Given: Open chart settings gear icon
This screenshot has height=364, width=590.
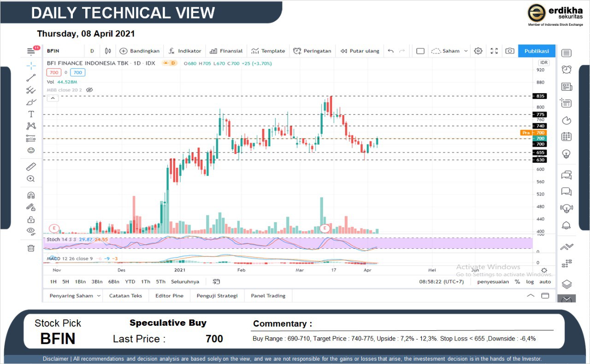Looking at the screenshot, I should 478,51.
